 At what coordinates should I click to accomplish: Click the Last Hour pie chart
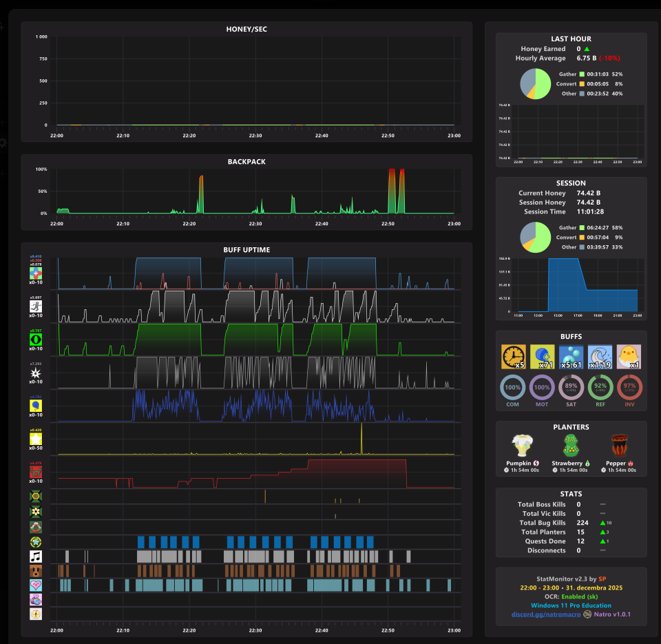536,84
